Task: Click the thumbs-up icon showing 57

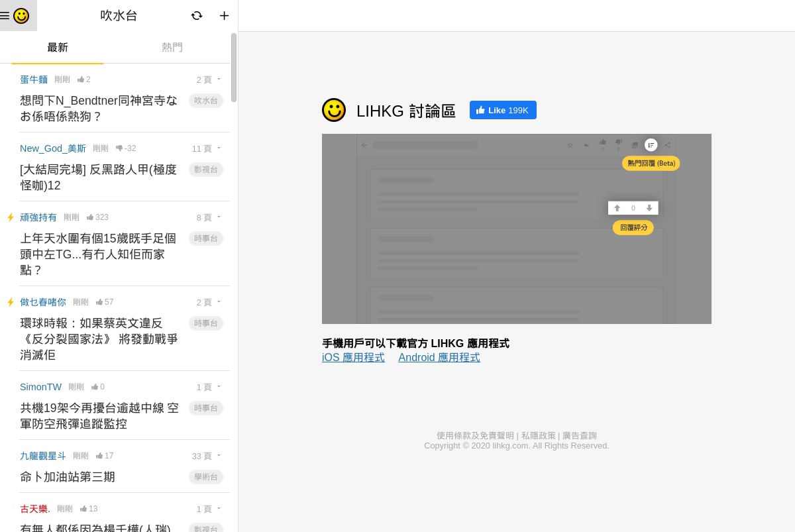Action: click(x=99, y=302)
